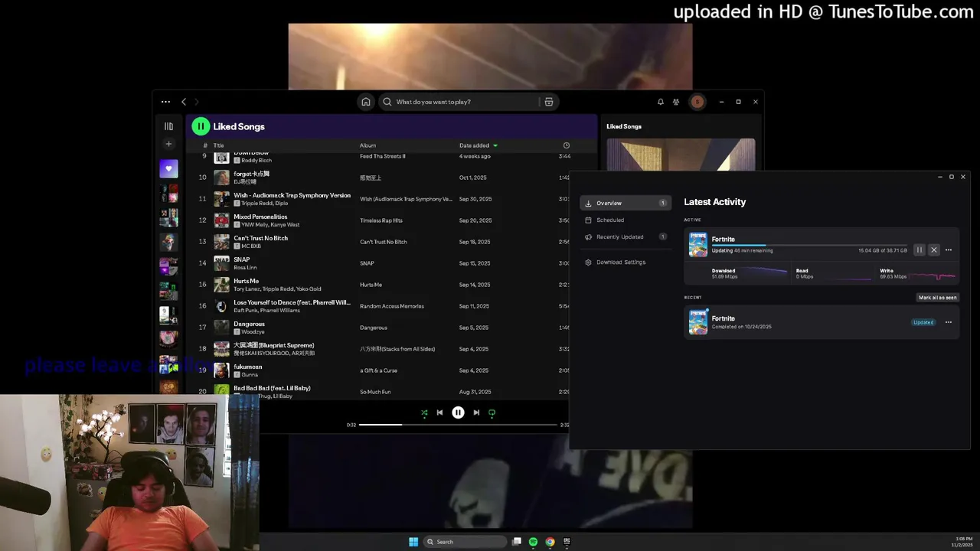Open options for completed Fortnite entry

click(949, 322)
